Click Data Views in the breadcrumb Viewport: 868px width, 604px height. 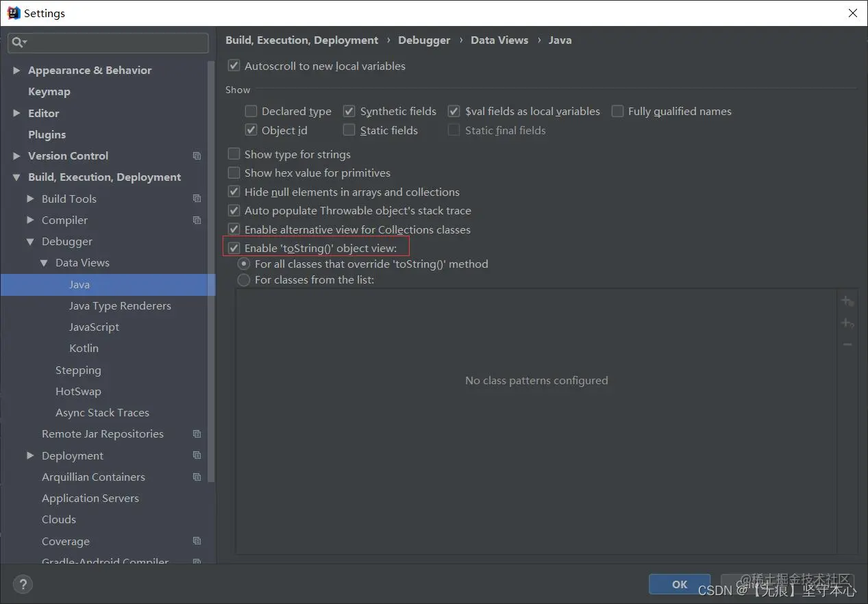[x=499, y=40]
